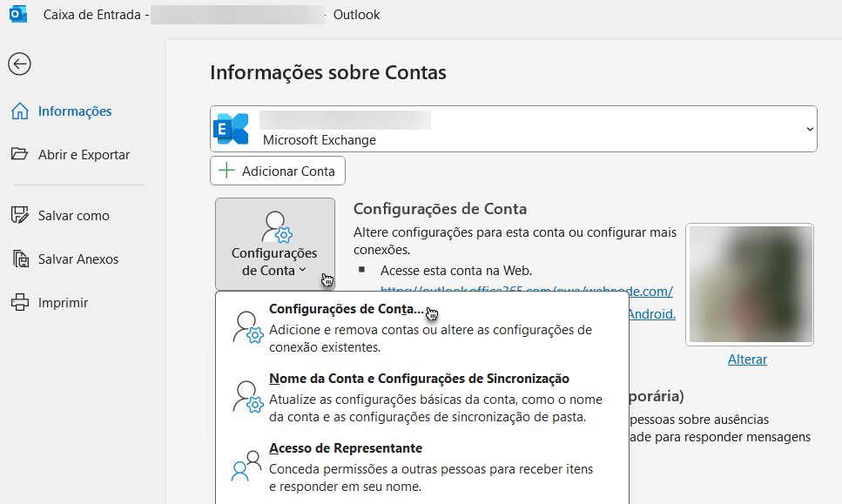The image size is (842, 504).
Task: Click the Android link
Action: pos(652,314)
